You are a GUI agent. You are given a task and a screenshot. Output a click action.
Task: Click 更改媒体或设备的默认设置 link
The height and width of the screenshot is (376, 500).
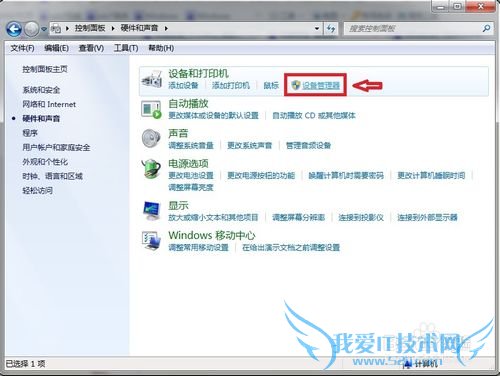pyautogui.click(x=213, y=116)
